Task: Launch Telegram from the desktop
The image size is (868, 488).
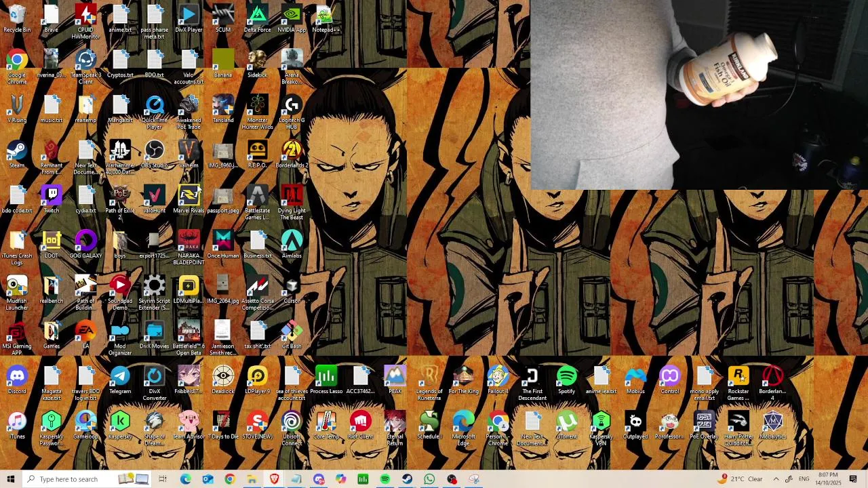Action: (x=120, y=381)
